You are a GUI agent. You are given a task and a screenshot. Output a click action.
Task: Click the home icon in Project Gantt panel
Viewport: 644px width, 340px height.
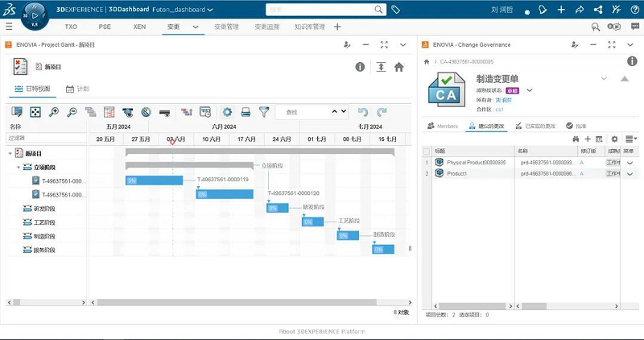(x=398, y=68)
